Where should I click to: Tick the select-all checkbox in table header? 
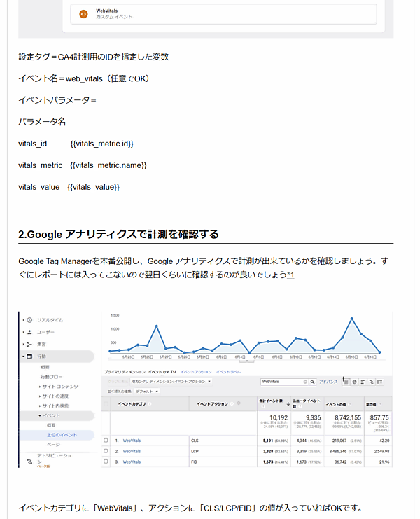click(x=106, y=404)
